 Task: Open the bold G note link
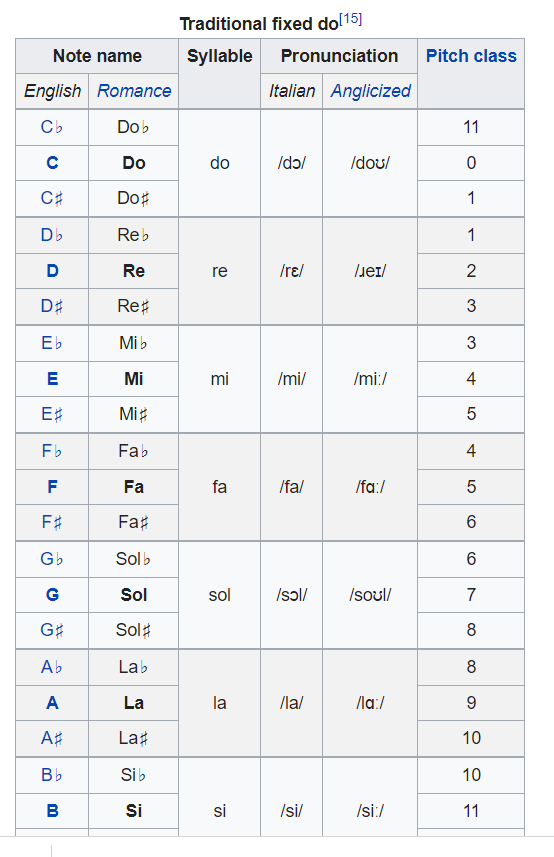coord(52,595)
